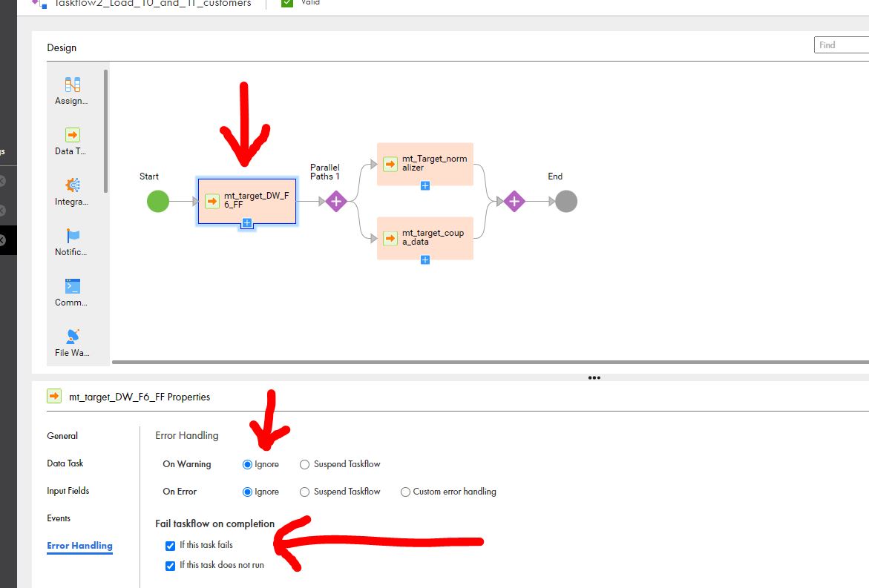The width and height of the screenshot is (869, 588).
Task: Add step after mt_target_coupa_data via plus button
Action: click(x=425, y=260)
